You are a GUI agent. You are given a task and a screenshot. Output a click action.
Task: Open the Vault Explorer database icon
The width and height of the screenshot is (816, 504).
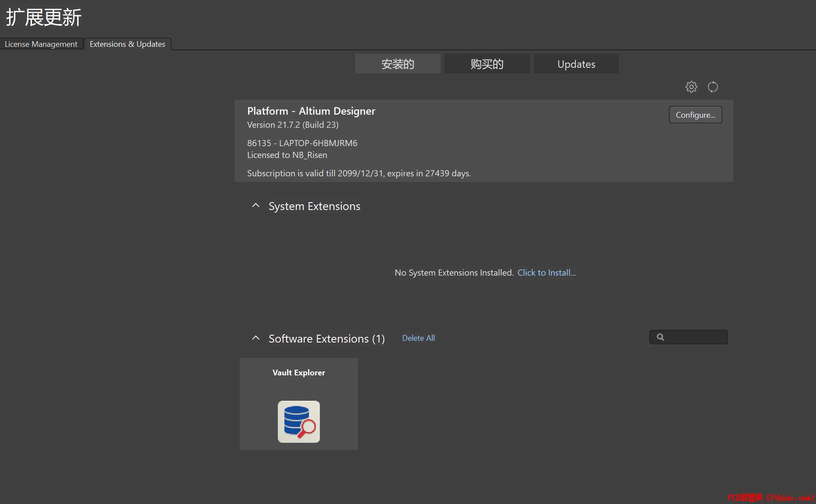pyautogui.click(x=299, y=422)
